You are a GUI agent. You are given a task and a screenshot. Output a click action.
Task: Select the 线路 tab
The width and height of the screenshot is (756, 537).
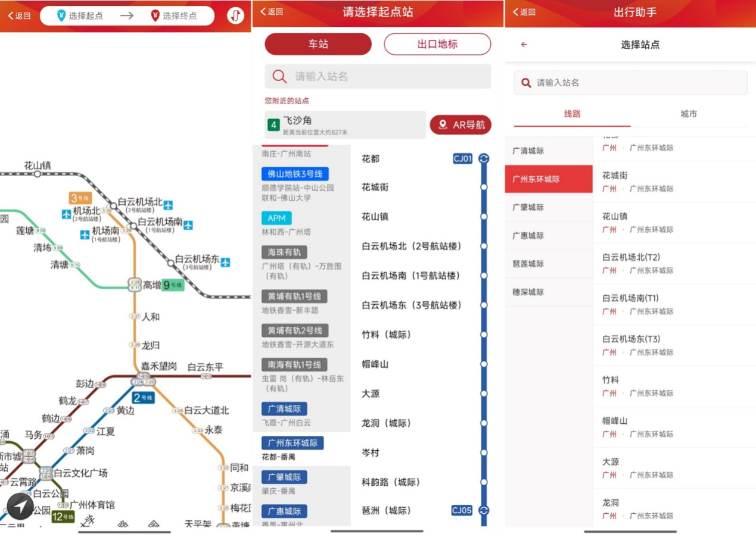coord(573,114)
